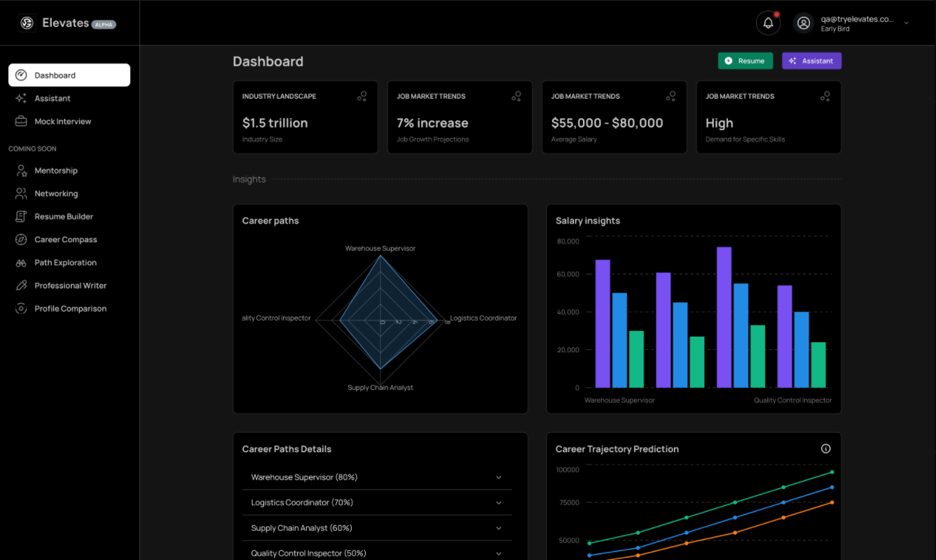Click the Resume Builder document icon

pyautogui.click(x=21, y=216)
